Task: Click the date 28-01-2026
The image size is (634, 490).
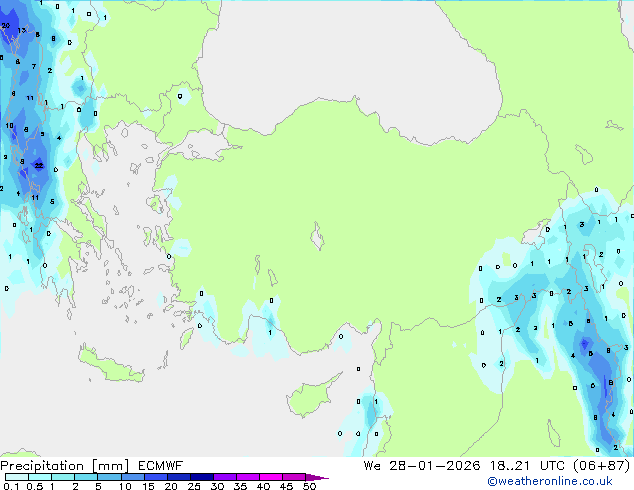Action: pyautogui.click(x=435, y=466)
